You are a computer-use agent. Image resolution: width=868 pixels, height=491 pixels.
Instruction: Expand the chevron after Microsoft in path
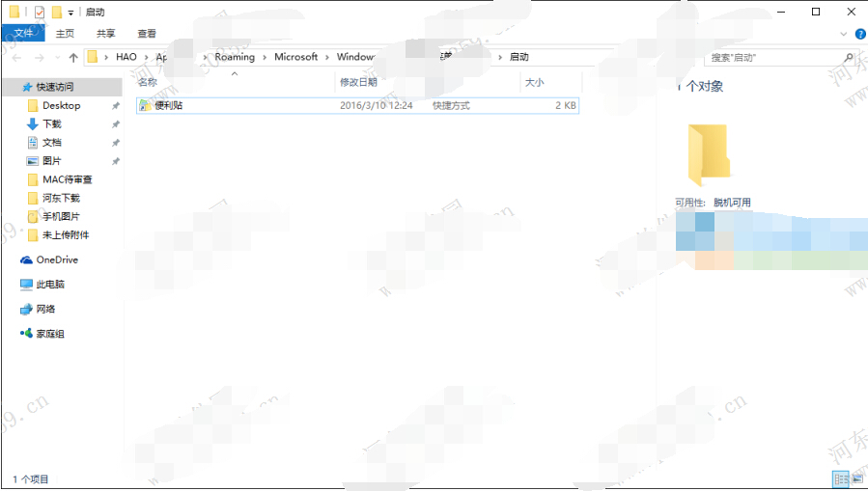[x=327, y=58]
